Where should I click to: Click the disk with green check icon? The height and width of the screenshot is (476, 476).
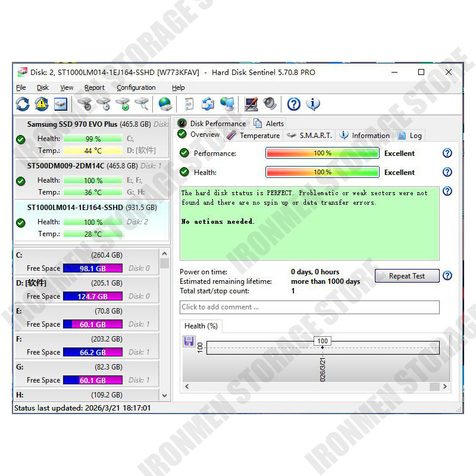(123, 104)
